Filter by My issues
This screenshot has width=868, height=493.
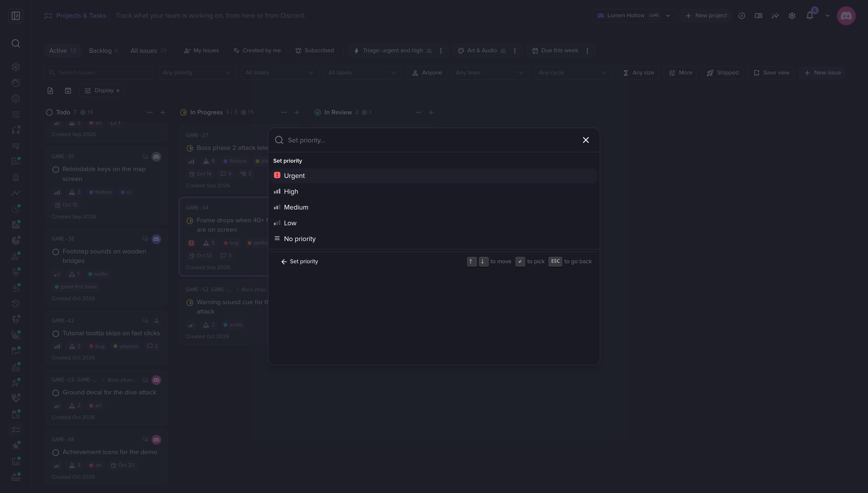[x=201, y=51]
